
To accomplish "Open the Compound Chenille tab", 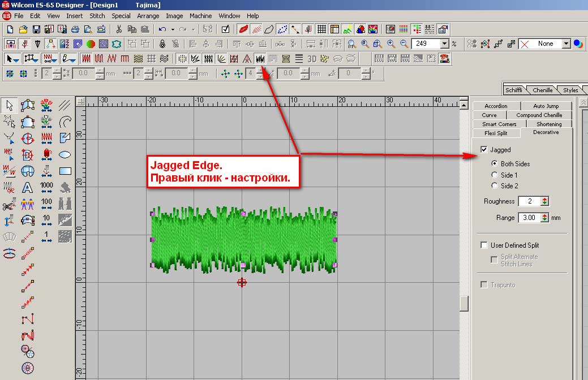I will point(539,115).
